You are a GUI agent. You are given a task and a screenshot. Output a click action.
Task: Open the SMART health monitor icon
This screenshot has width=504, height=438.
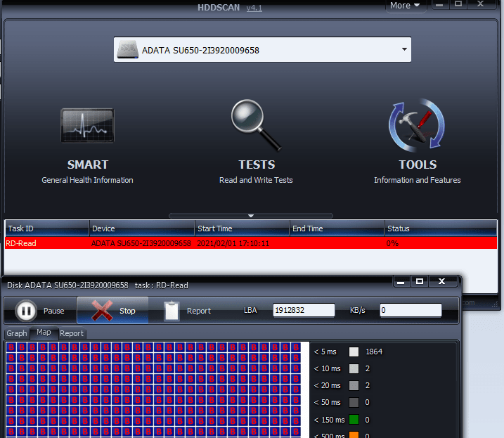click(x=87, y=125)
